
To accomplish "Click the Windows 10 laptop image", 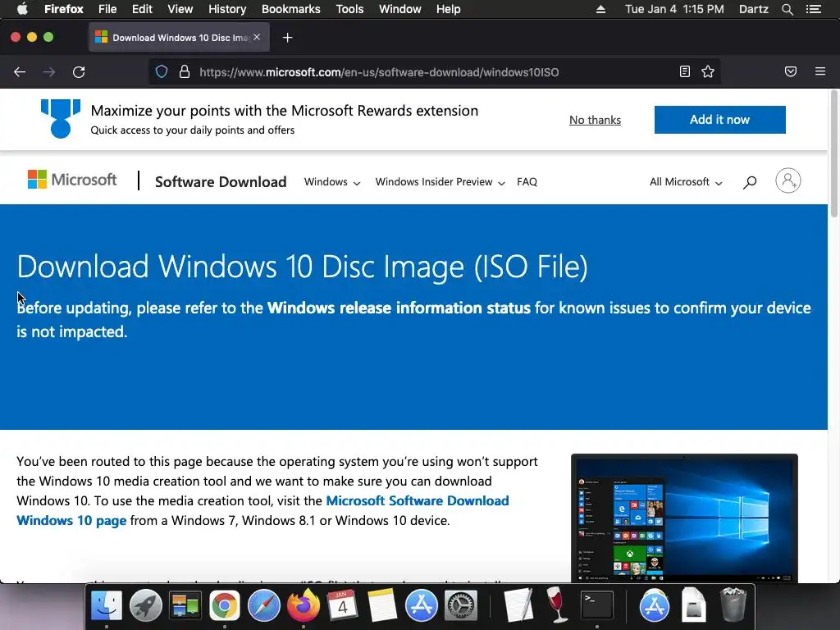I will [x=684, y=518].
